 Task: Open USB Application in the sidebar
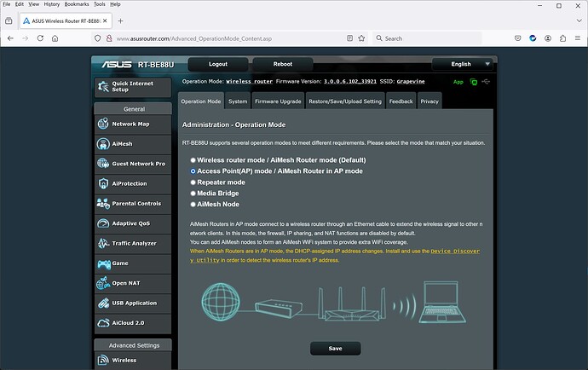(133, 303)
